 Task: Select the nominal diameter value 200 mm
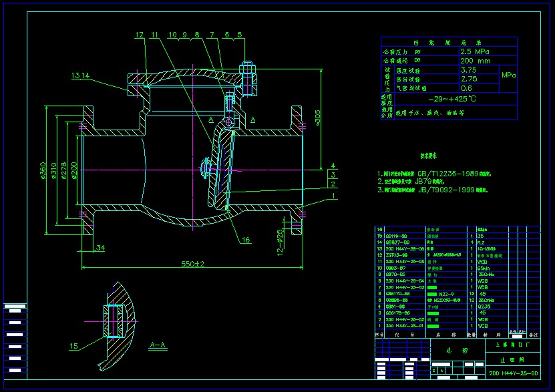476,61
